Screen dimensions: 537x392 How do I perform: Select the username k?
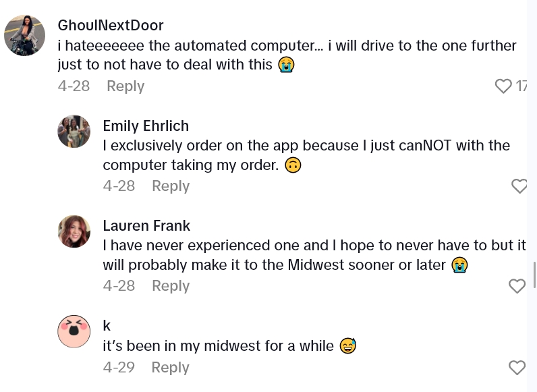pyautogui.click(x=107, y=326)
